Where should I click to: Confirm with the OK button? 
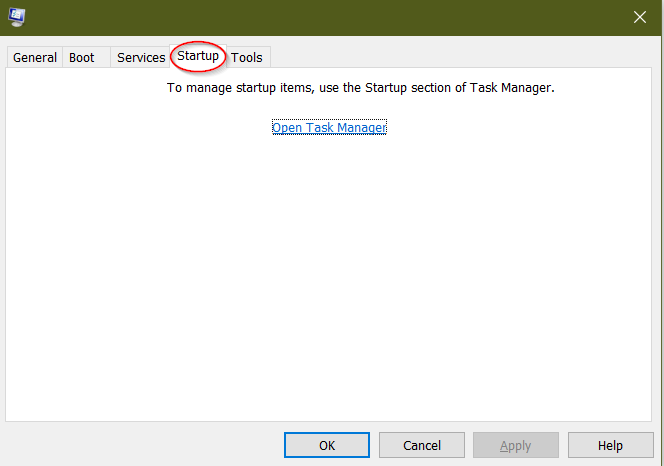coord(327,445)
